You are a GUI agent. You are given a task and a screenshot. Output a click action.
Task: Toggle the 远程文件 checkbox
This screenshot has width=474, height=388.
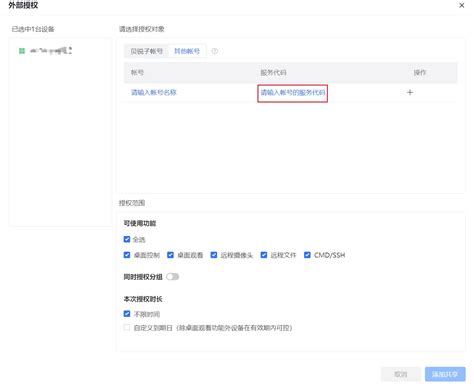tap(264, 255)
